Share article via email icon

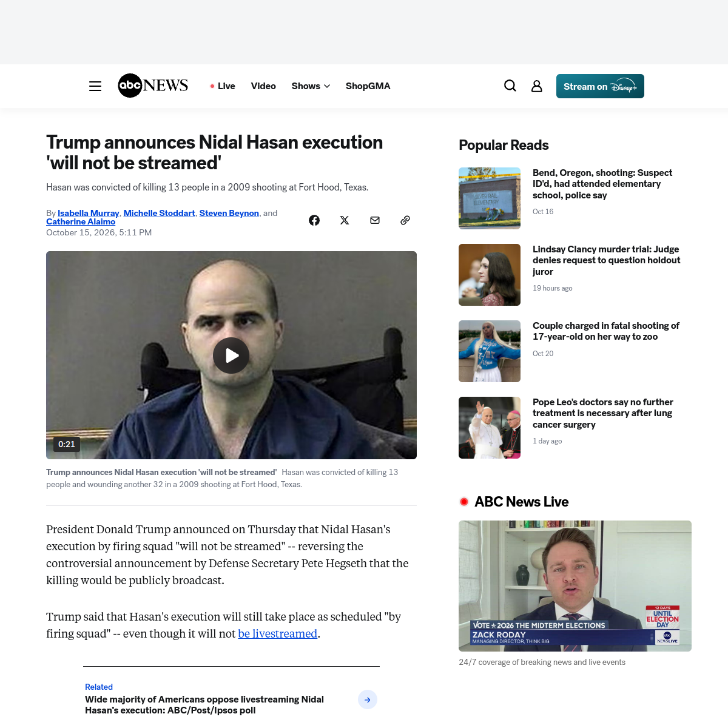(x=375, y=220)
